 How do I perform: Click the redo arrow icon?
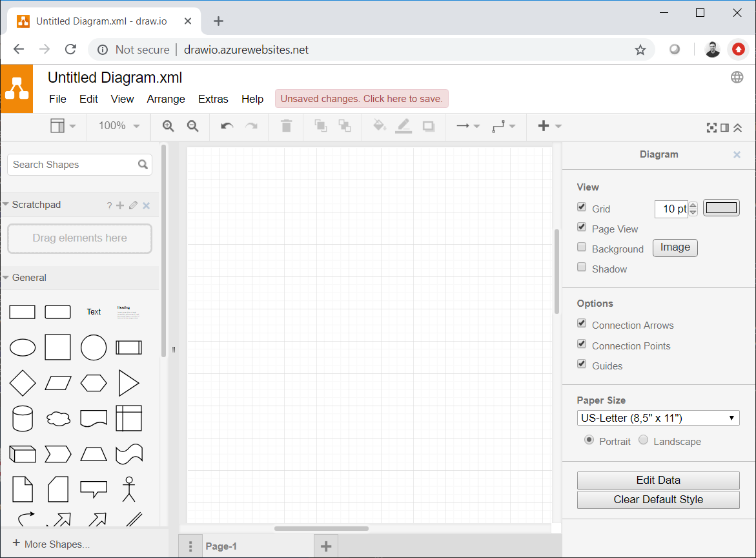click(251, 126)
